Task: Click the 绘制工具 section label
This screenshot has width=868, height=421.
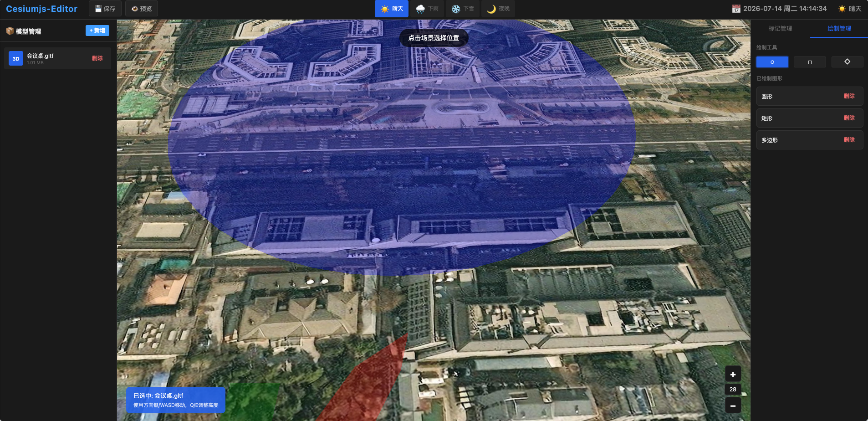Action: (x=767, y=47)
